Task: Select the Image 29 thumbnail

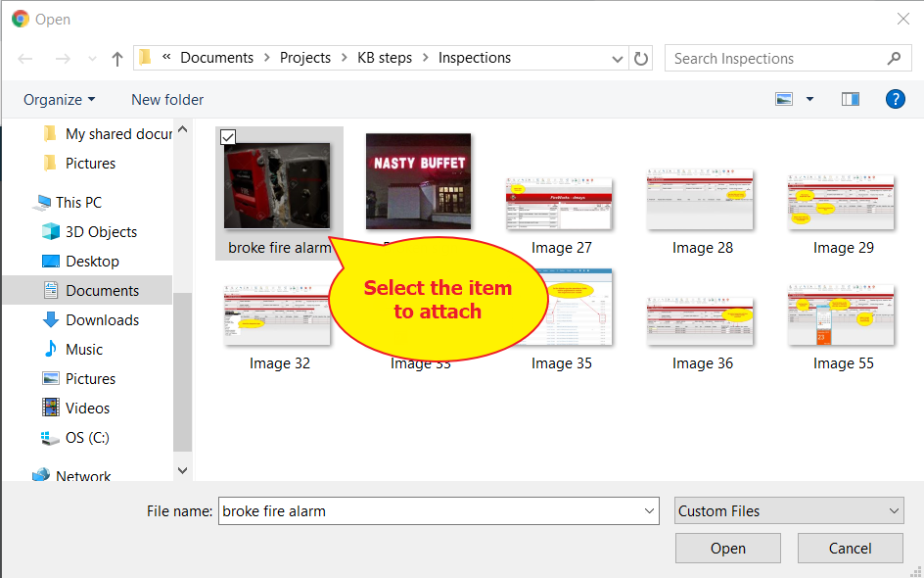Action: click(x=841, y=202)
